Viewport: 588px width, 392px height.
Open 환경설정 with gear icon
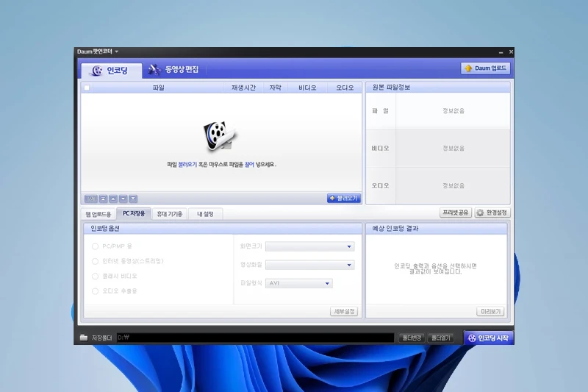click(x=492, y=213)
